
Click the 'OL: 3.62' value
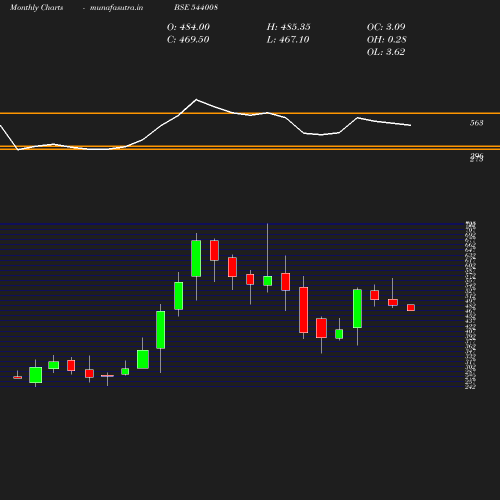click(x=386, y=52)
